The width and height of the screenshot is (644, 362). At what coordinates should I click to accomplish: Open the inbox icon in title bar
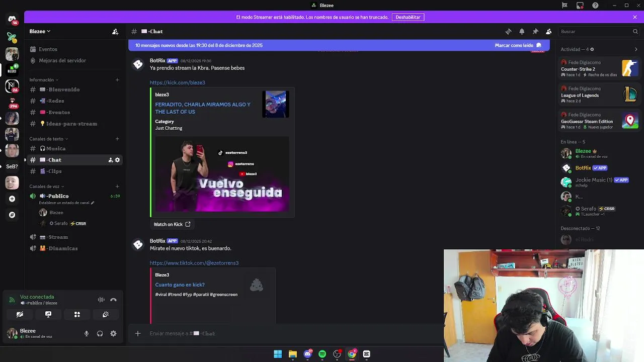click(580, 6)
